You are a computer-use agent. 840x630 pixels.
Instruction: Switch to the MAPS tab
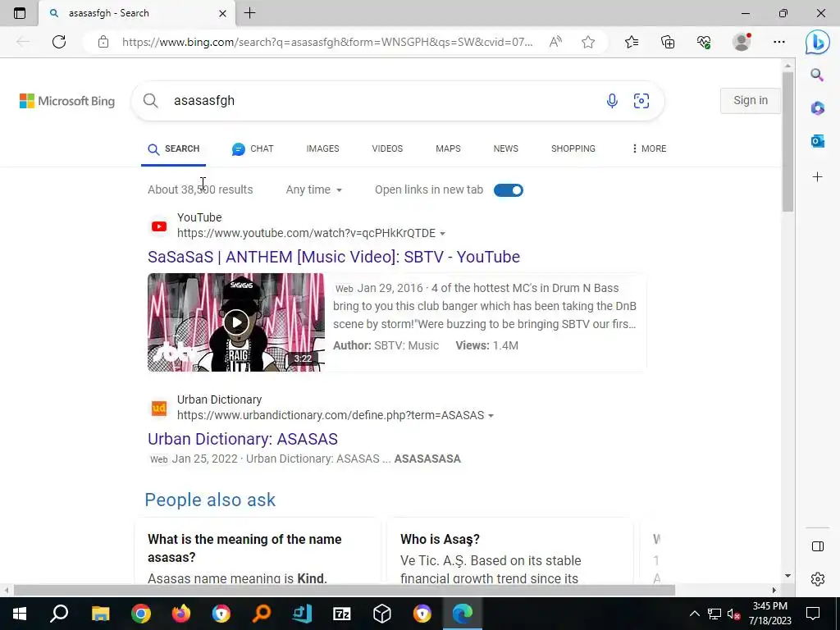(448, 149)
